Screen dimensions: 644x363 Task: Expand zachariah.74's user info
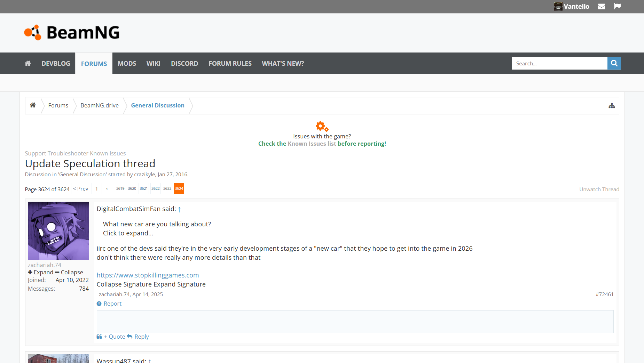point(40,272)
